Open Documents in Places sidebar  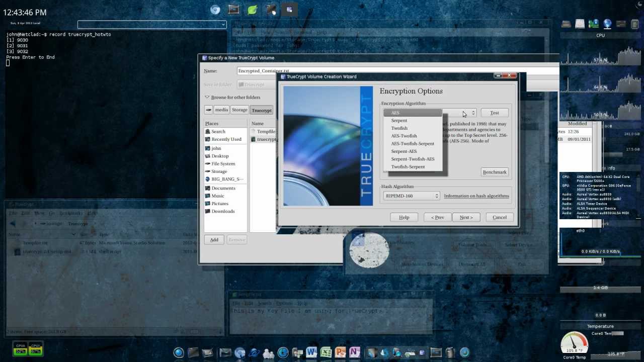click(225, 188)
